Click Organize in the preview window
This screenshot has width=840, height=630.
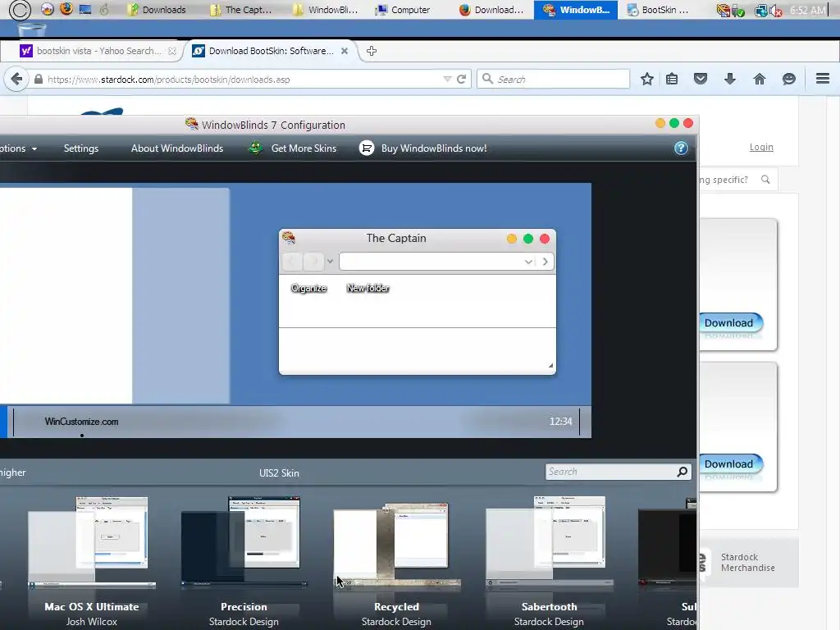308,288
